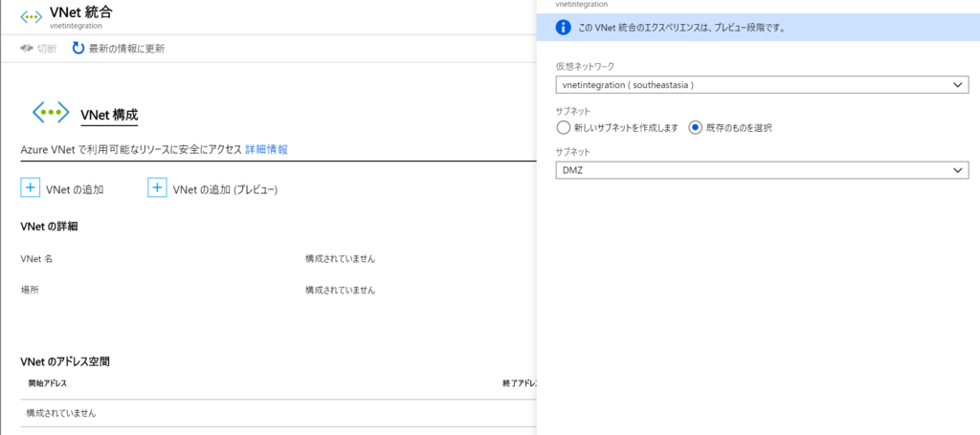Select 新しいサブネットを作成します radio button
980x435 pixels.
pyautogui.click(x=563, y=128)
